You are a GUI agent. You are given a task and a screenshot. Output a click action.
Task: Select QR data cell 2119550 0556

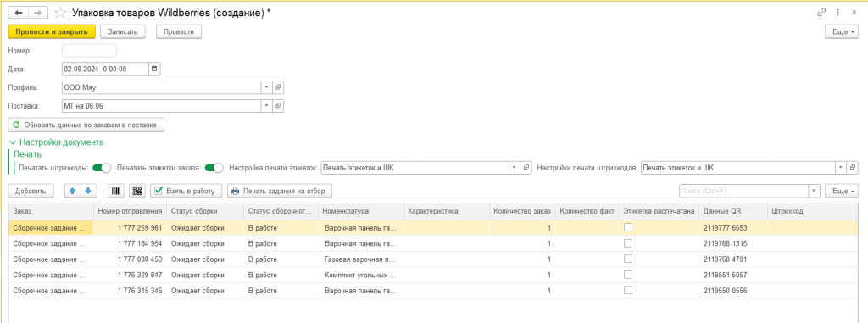point(733,290)
